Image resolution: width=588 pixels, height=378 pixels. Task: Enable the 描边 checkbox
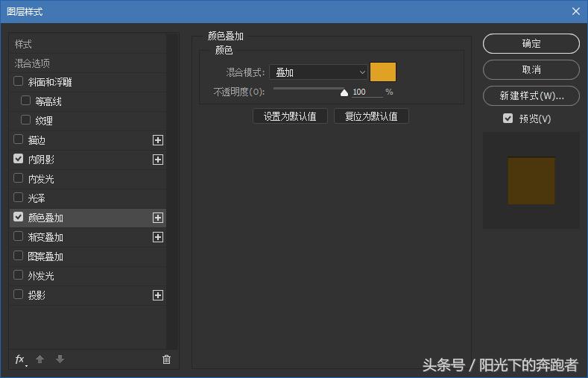pos(18,139)
